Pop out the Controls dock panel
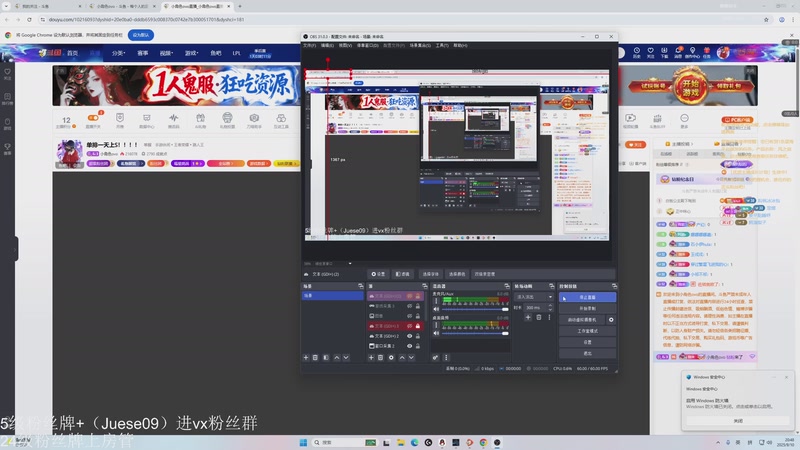 point(614,286)
